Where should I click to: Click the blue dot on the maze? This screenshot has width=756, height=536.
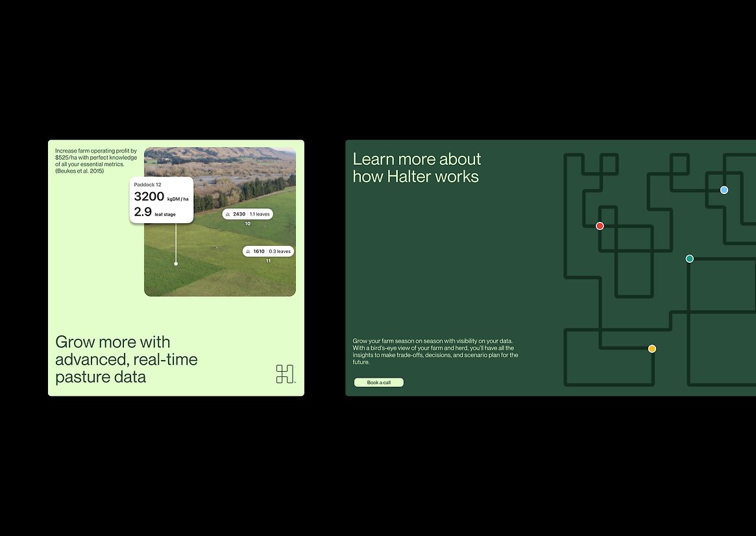click(724, 190)
